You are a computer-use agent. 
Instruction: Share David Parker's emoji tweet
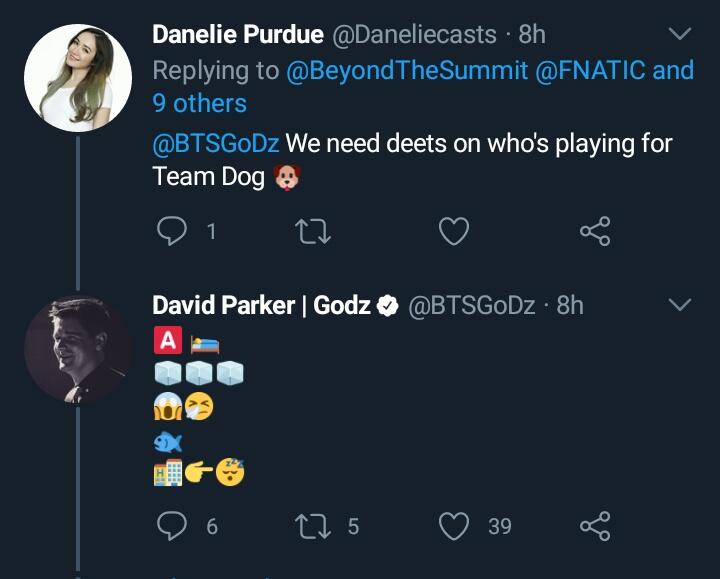click(x=595, y=525)
